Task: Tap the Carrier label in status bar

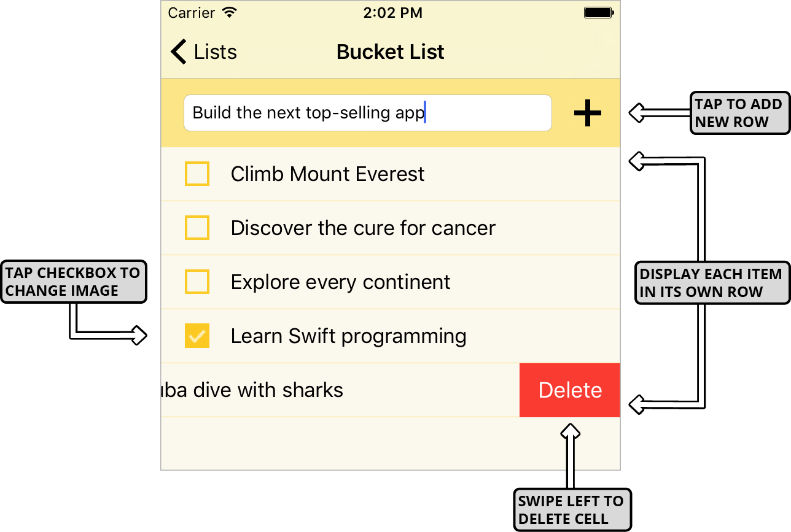Action: click(x=192, y=12)
